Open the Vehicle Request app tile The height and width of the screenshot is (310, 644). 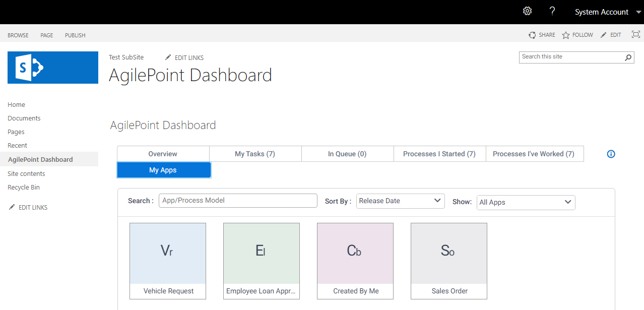(x=168, y=261)
